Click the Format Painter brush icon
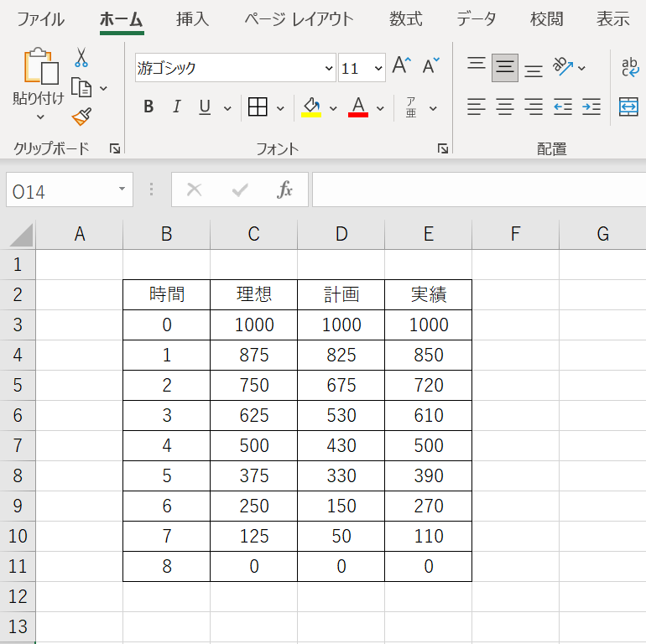 tap(81, 117)
